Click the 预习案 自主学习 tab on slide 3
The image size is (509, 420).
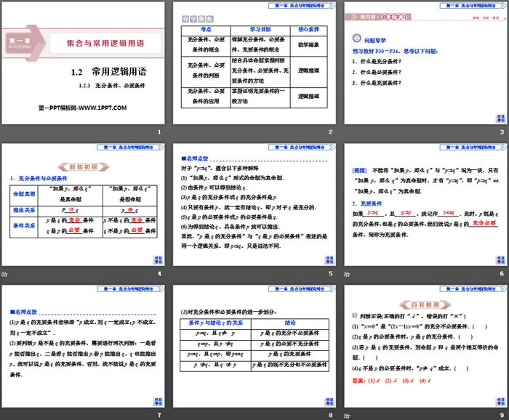[x=377, y=16]
